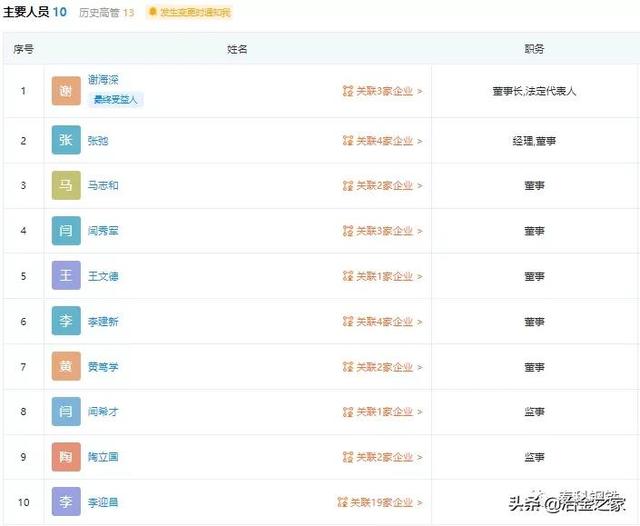Viewport: 640px width, 526px height.
Task: Open 闫晞才's profile link
Action: click(103, 412)
